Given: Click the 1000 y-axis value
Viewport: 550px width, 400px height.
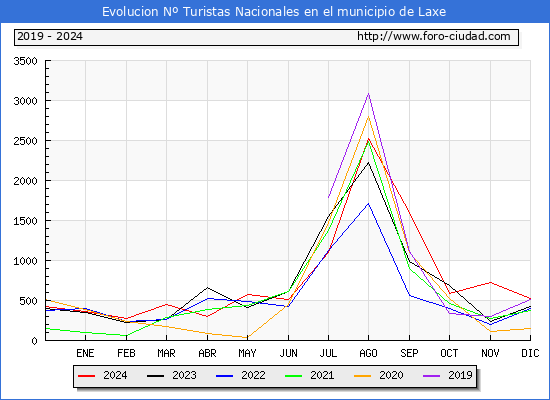Looking at the screenshot, I should (25, 261).
